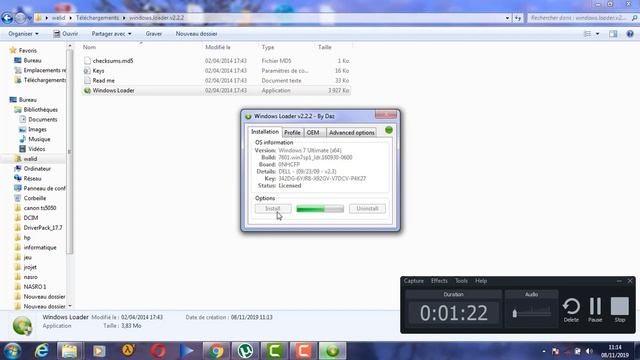Click the volume speaker tray icon
This screenshot has height=360, width=640.
point(589,351)
